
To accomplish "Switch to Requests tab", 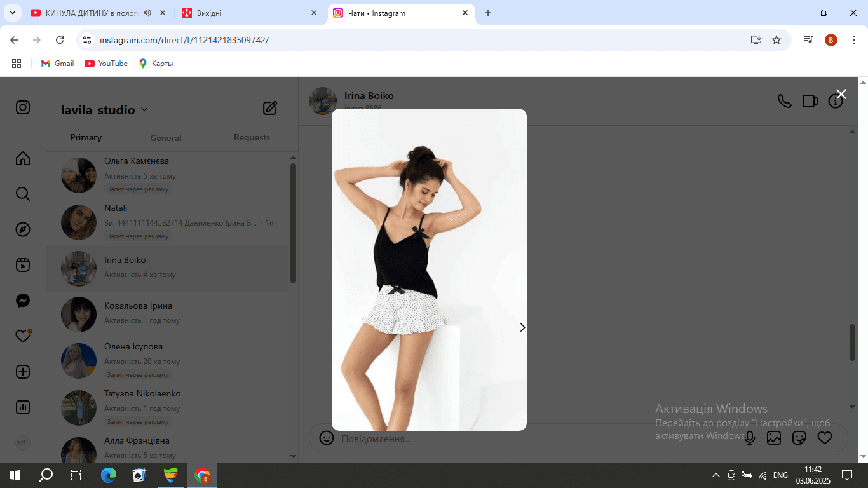I will coord(252,137).
